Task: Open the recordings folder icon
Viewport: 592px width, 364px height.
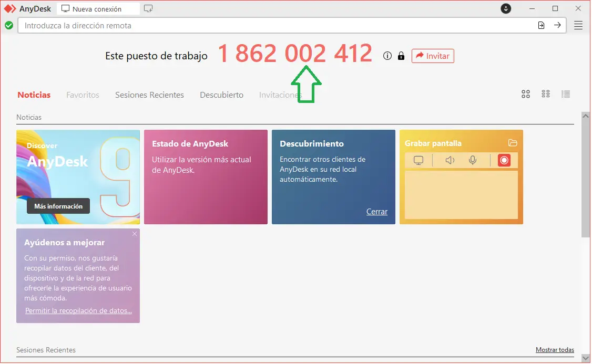Action: [x=513, y=143]
